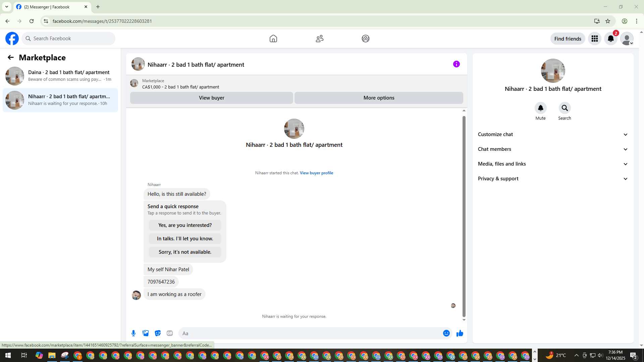The image size is (644, 362).
Task: Open the GIF picker icon
Action: coord(170,333)
